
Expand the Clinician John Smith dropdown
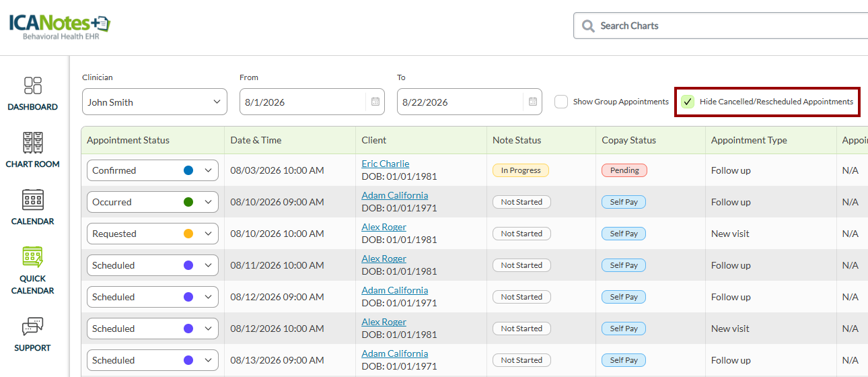pos(155,102)
